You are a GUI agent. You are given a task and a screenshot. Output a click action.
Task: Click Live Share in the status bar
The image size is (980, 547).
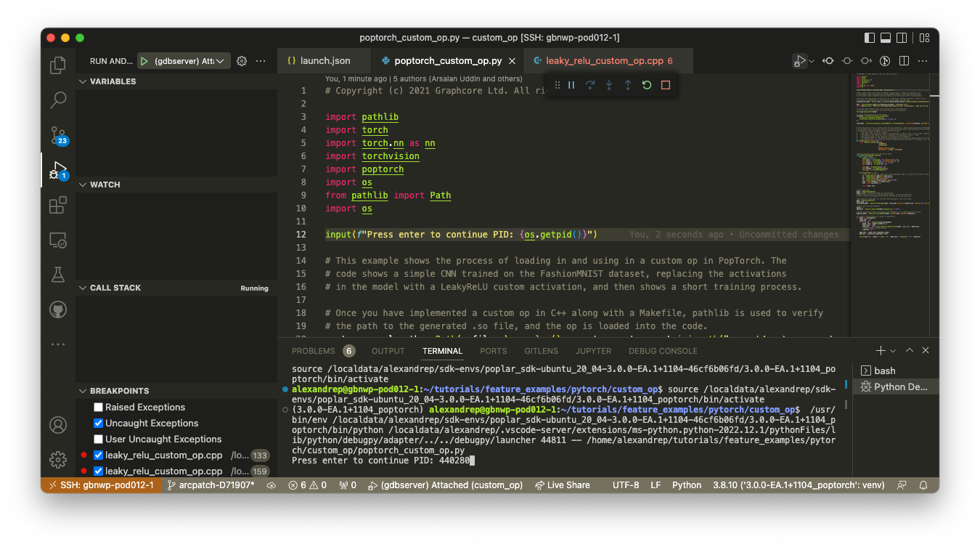(x=563, y=485)
